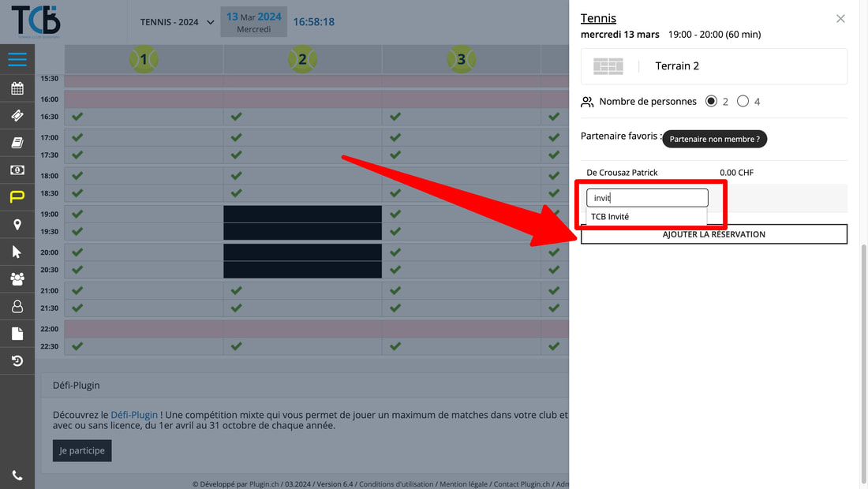
Task: Click the calendar icon in sidebar
Action: point(17,88)
